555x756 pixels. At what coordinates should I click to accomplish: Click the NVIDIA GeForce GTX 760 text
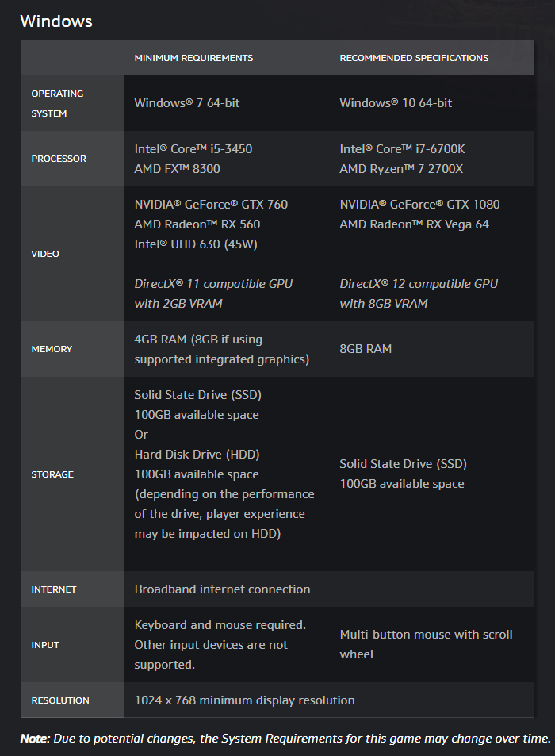pyautogui.click(x=211, y=205)
